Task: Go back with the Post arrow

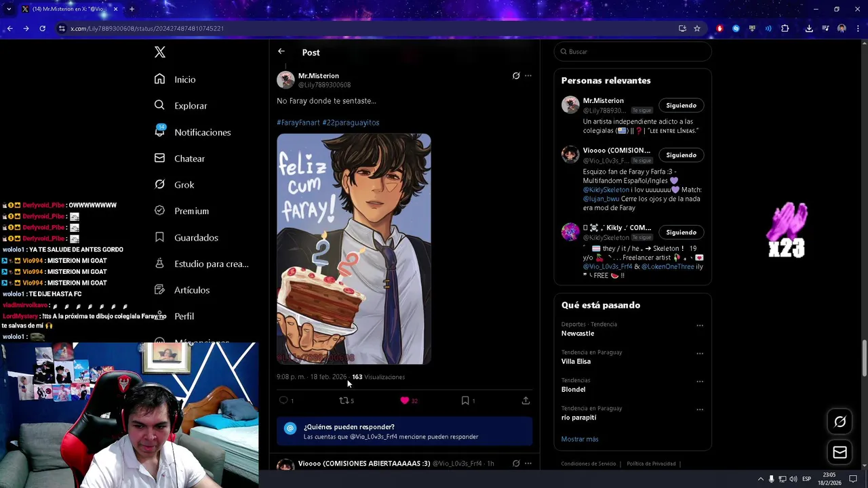Action: (x=281, y=52)
